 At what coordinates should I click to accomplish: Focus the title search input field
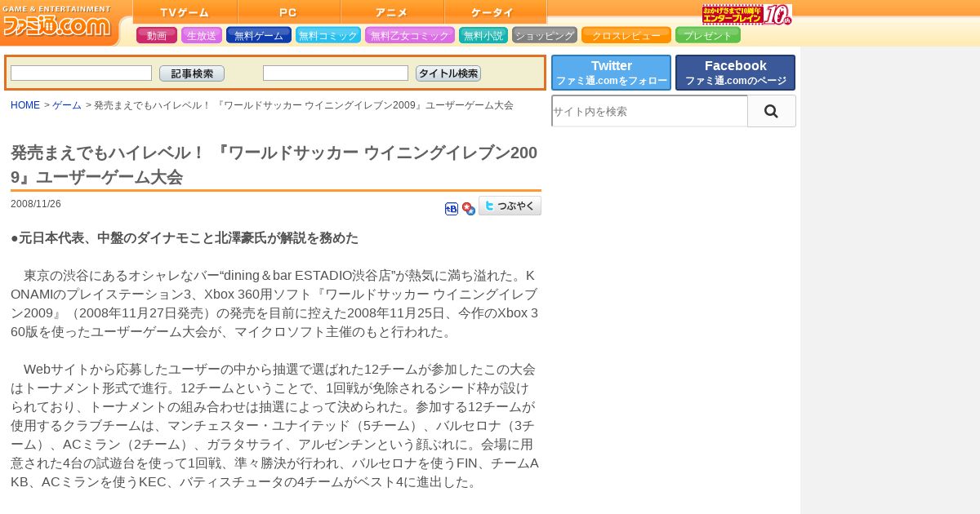(x=336, y=73)
